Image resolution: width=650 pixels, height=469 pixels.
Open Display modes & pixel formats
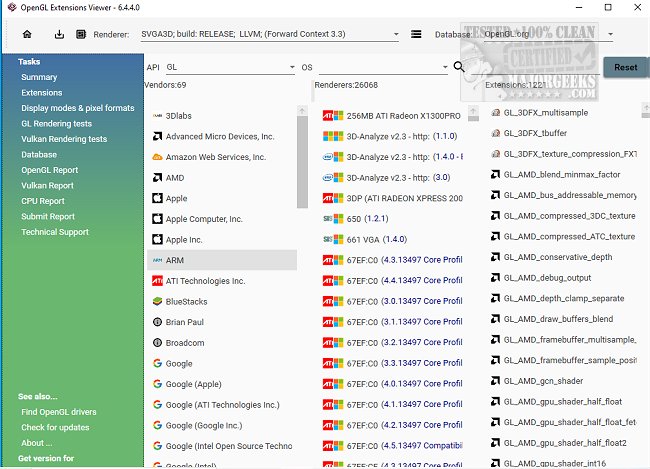click(x=78, y=108)
